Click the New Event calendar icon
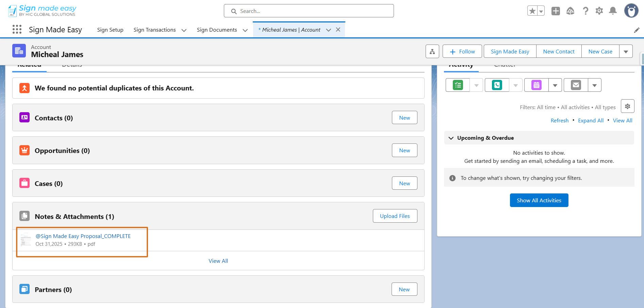The image size is (644, 308). pos(536,85)
